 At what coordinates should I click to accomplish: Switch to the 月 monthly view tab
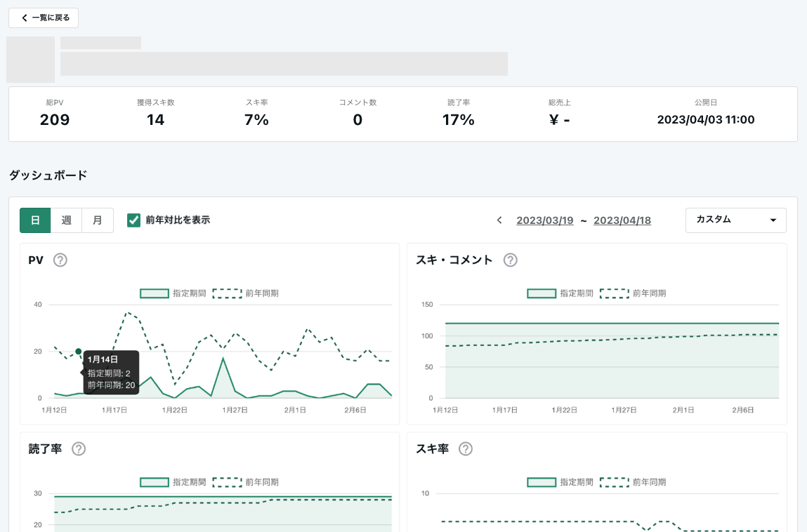[x=97, y=220]
